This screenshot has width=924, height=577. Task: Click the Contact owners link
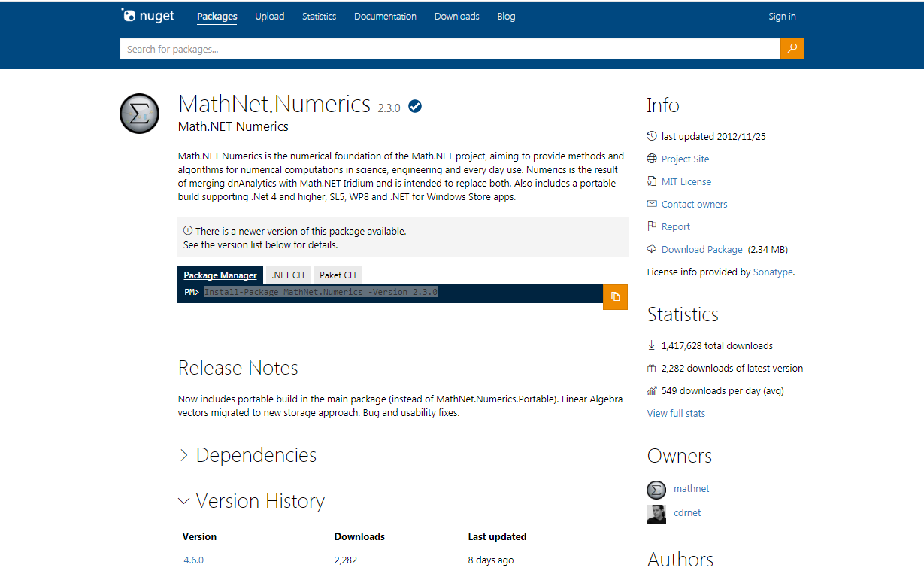point(694,204)
